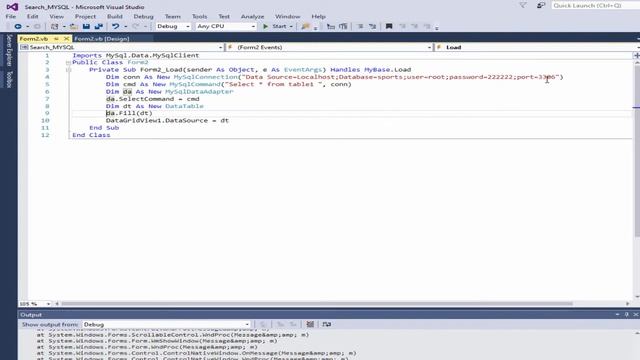
Task: Select the Form2.vb code tab
Action: (x=33, y=39)
